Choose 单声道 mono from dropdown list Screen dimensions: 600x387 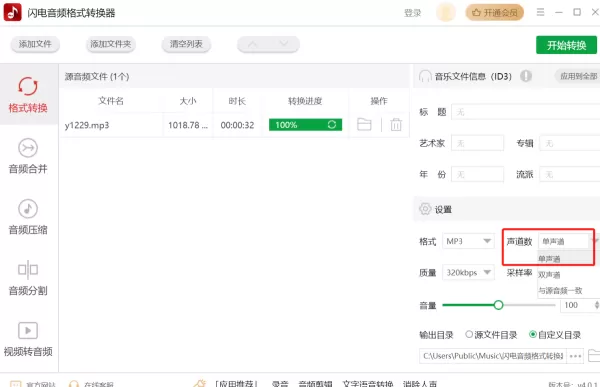point(566,259)
